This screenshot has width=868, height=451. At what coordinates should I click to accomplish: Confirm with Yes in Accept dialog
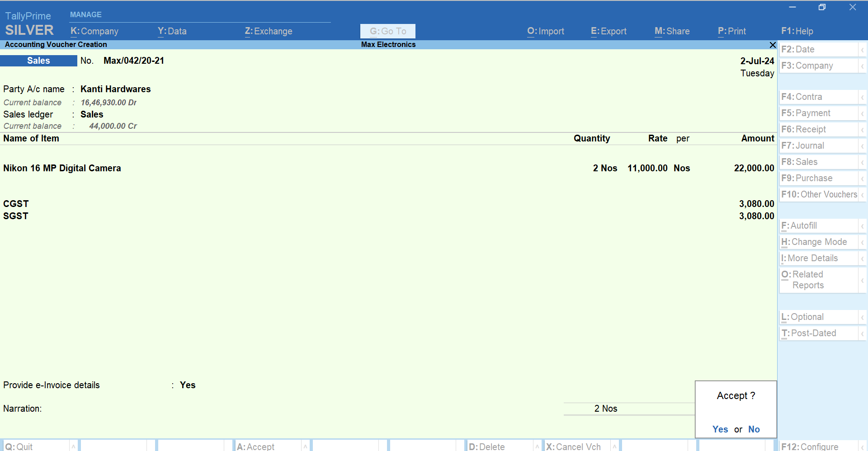click(720, 429)
